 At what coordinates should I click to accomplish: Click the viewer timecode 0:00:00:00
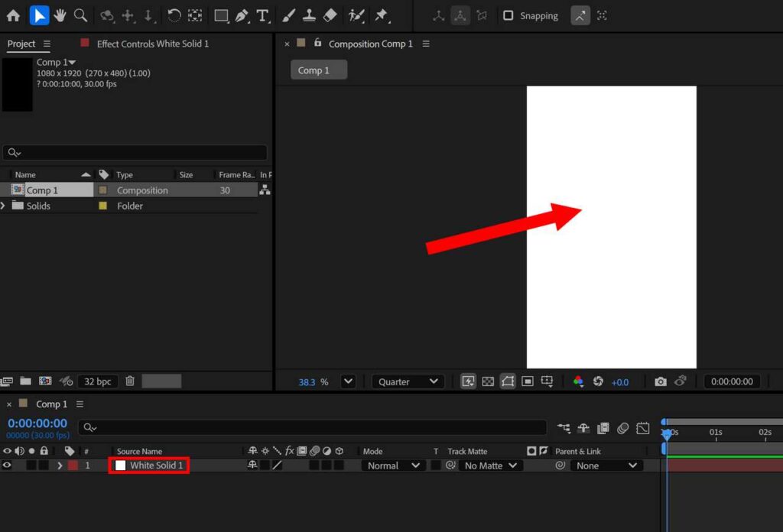732,381
